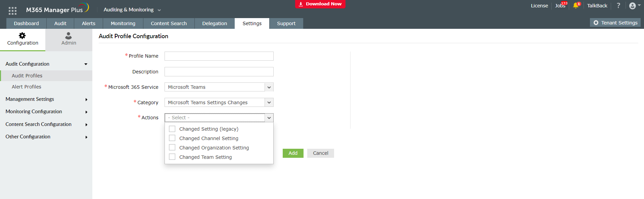Screen dimensions: 644x199
Task: Go to the Dashboard tab
Action: pos(26,23)
